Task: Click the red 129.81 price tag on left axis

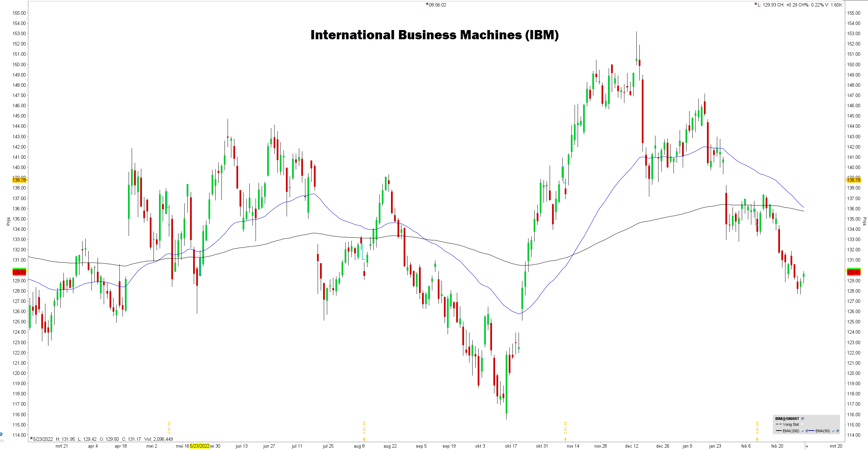Action: point(19,272)
